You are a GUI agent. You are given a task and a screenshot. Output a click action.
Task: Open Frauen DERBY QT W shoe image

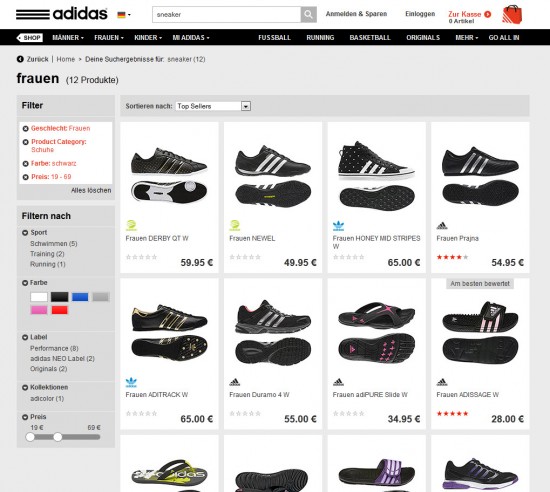click(169, 175)
